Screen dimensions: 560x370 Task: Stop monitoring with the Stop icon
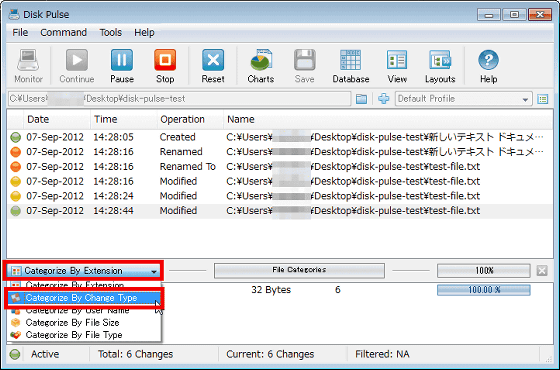(165, 66)
